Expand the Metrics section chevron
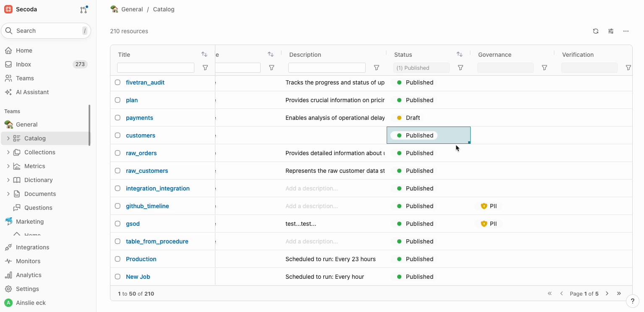This screenshot has height=312, width=644. 8,166
